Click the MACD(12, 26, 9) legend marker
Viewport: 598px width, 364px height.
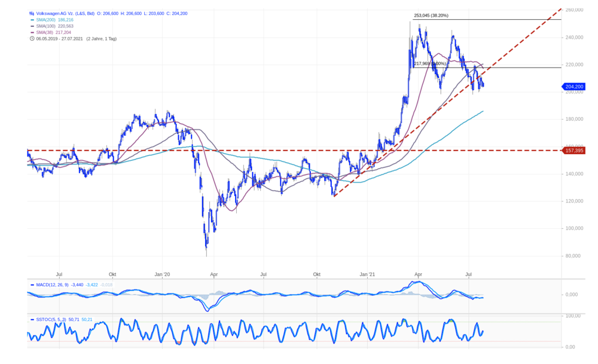click(x=32, y=285)
